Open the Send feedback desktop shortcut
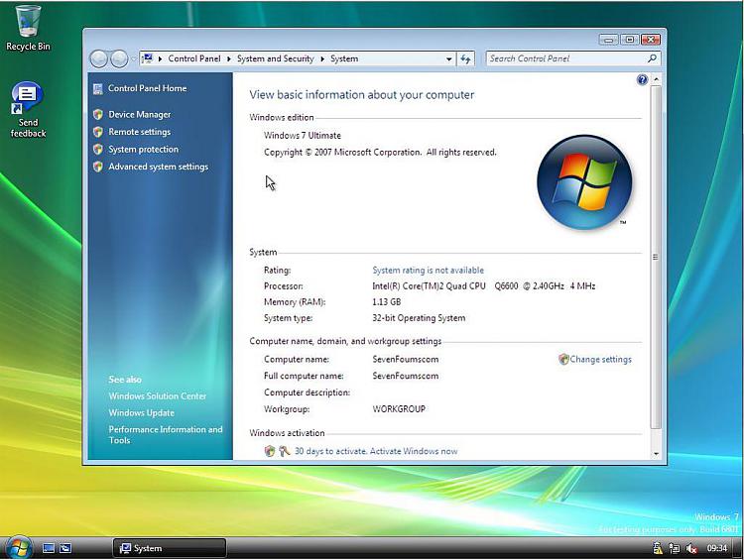 tap(28, 110)
